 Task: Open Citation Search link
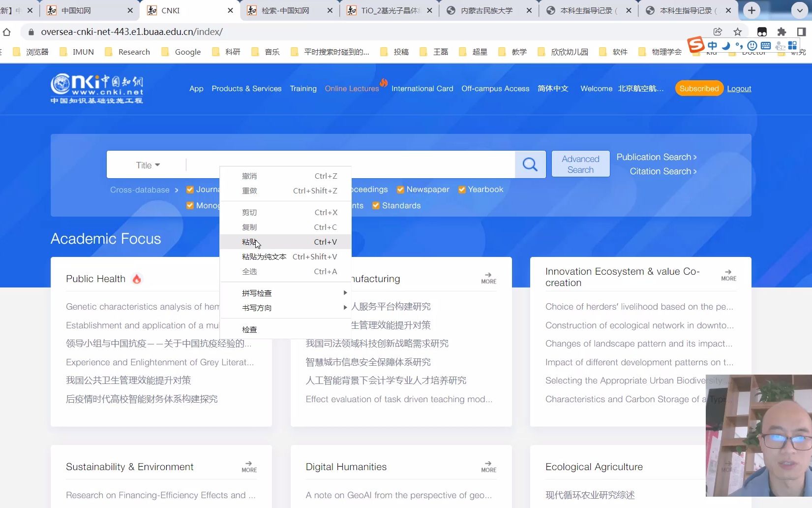[663, 171]
